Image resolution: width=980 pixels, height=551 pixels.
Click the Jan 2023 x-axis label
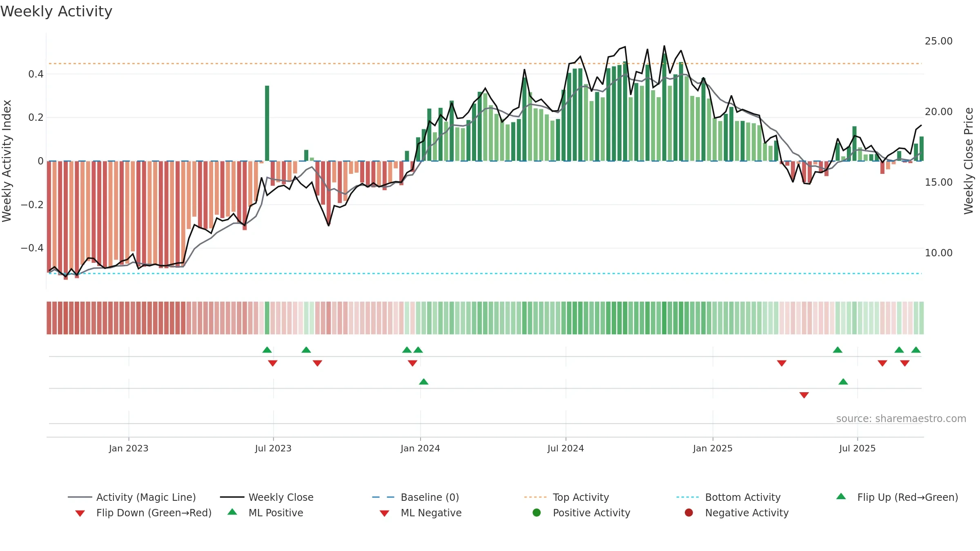129,448
